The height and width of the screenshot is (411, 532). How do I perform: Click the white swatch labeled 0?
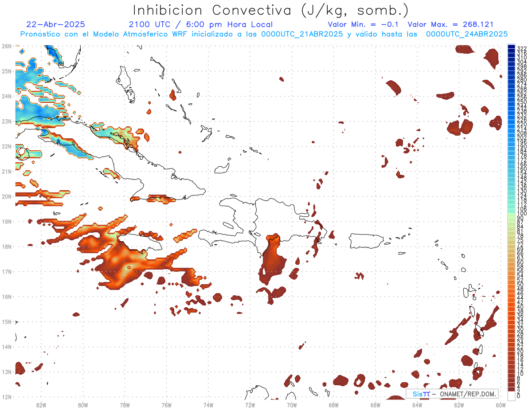click(512, 395)
